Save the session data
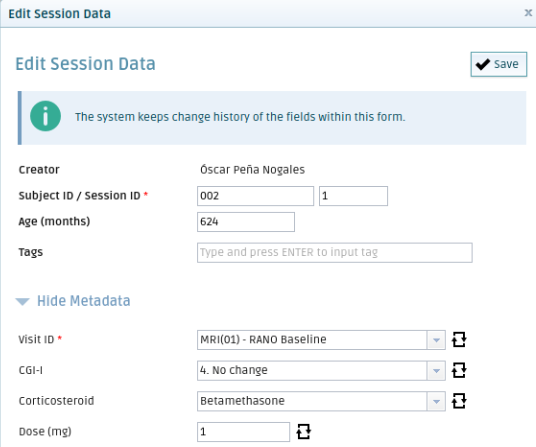 (498, 64)
